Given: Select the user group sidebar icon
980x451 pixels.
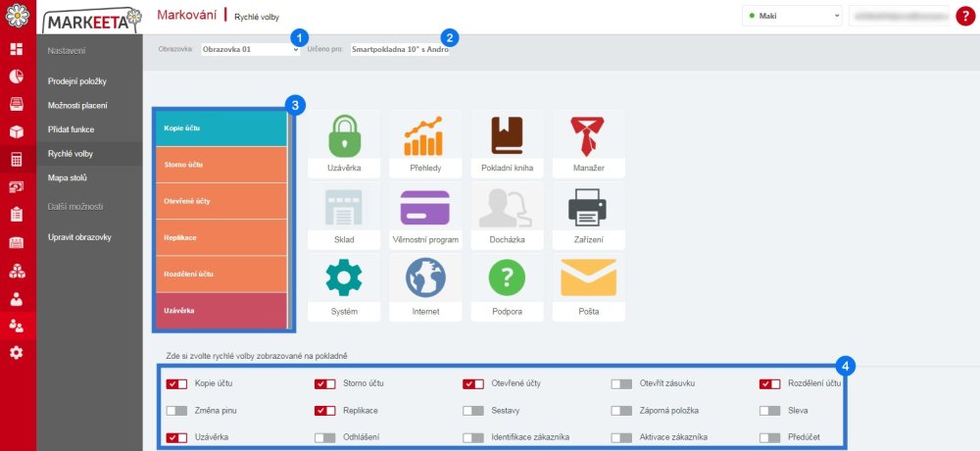Looking at the screenshot, I should pos(17,326).
